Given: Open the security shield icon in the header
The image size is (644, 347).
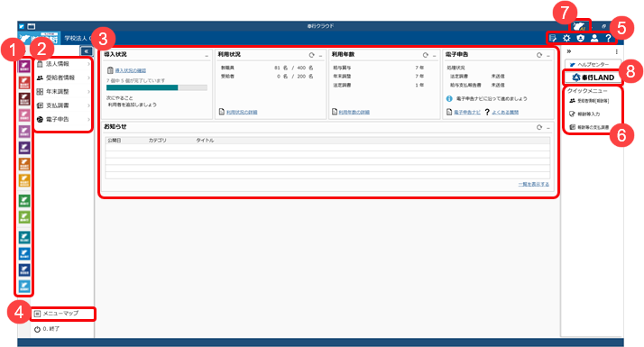Looking at the screenshot, I should pyautogui.click(x=580, y=38).
